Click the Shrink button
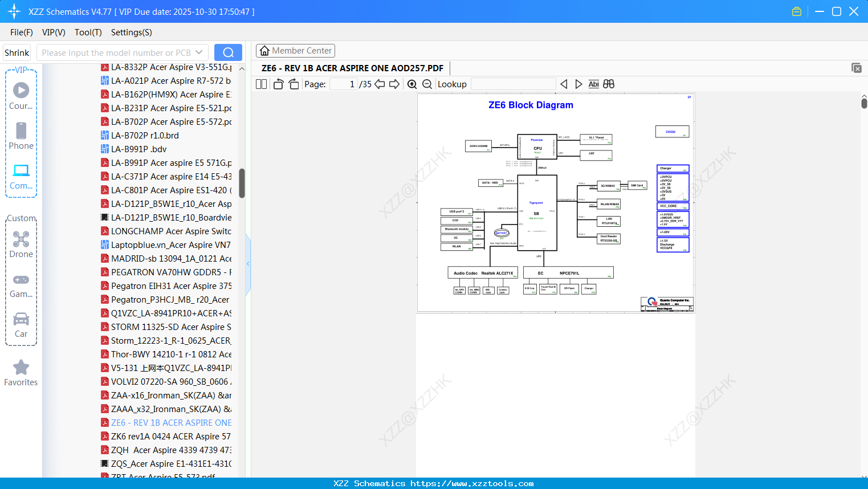The width and height of the screenshot is (868, 489). pos(17,52)
